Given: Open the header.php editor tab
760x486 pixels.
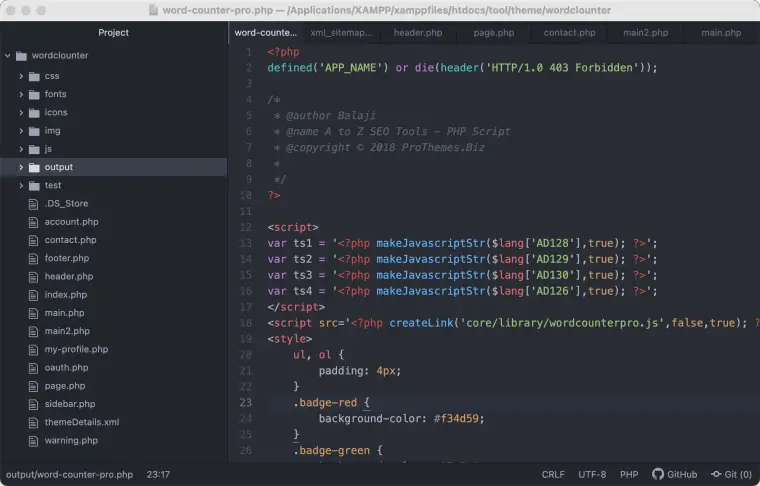Looking at the screenshot, I should [x=418, y=33].
